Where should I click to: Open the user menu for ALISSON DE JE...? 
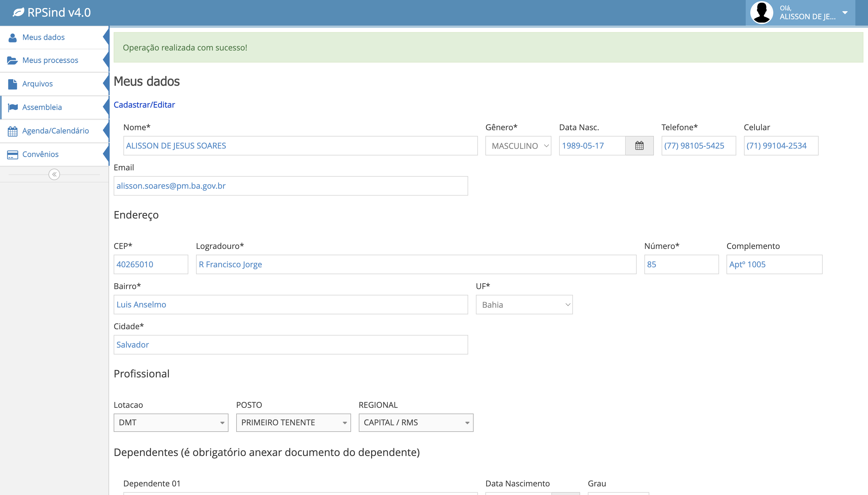[800, 13]
